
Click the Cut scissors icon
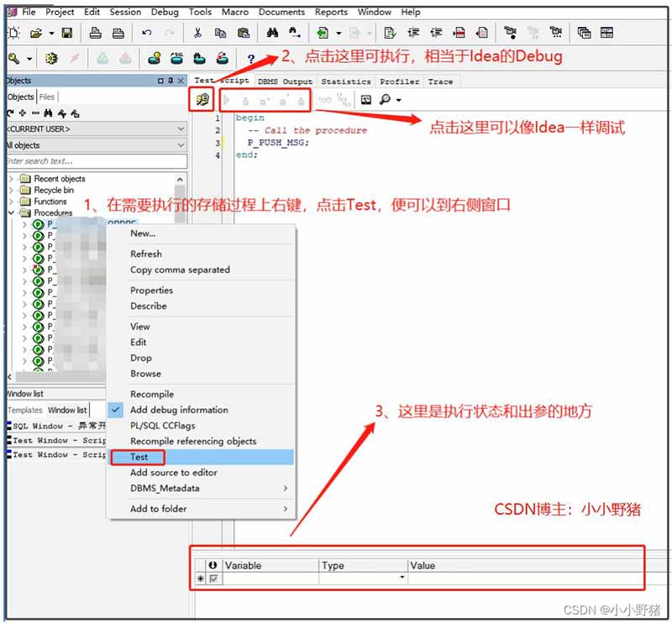pos(197,34)
